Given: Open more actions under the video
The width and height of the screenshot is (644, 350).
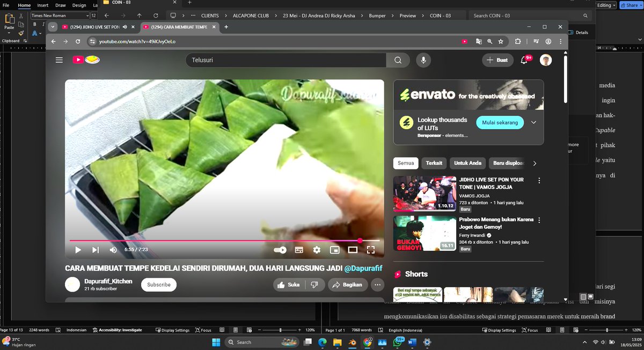Looking at the screenshot, I should pyautogui.click(x=378, y=285).
